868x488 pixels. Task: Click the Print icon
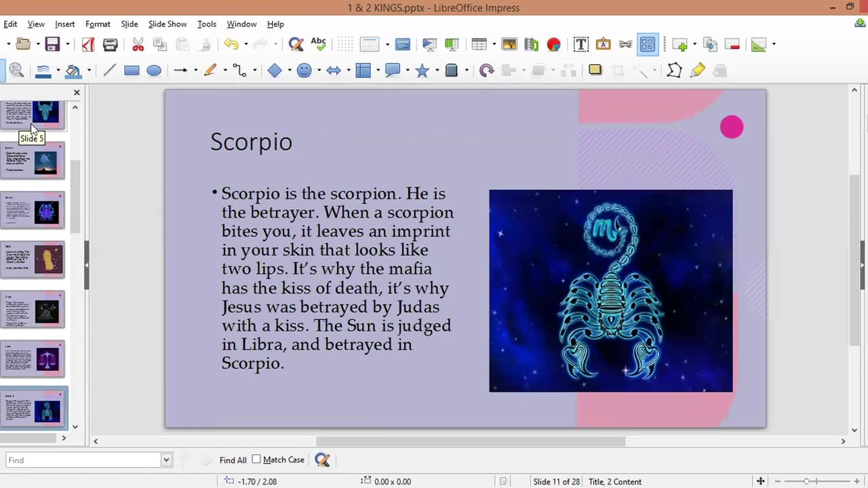(110, 45)
